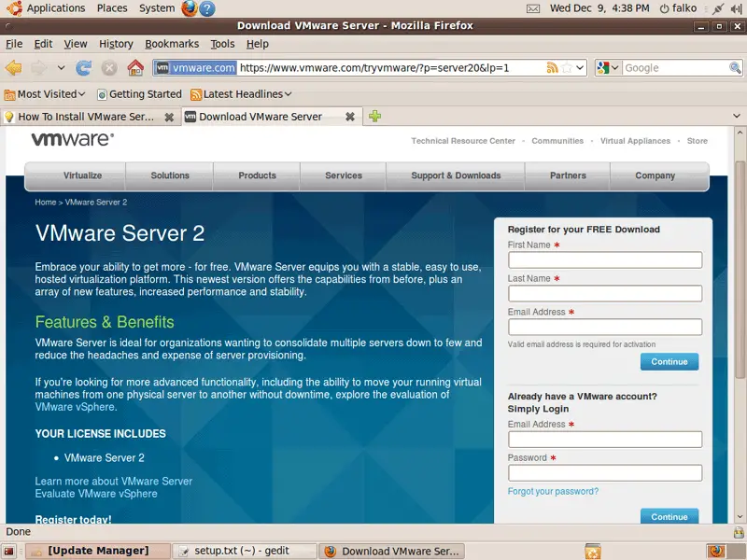The image size is (747, 560).
Task: Click the mail envelope icon in panel
Action: click(533, 8)
